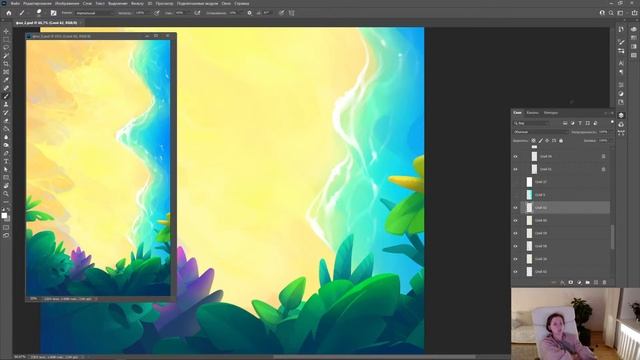The height and width of the screenshot is (360, 640).
Task: Open the tool preset picker
Action: click(23, 13)
